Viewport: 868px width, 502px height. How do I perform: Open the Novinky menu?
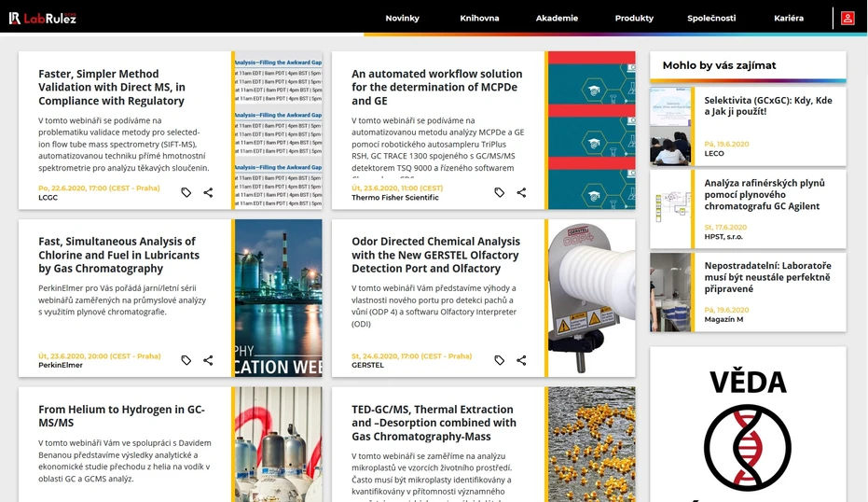[402, 18]
